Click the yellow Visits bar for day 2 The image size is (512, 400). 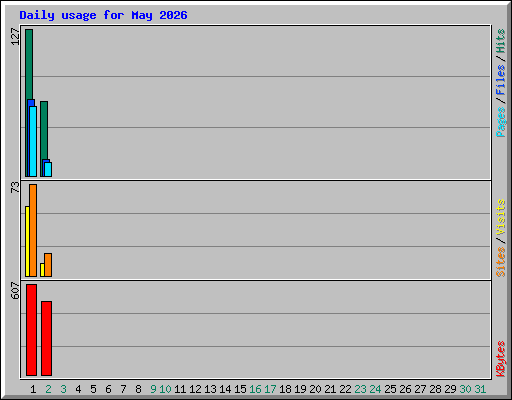[x=42, y=270]
